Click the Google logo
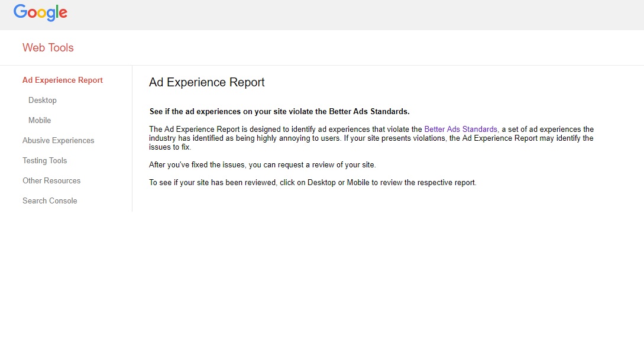 tap(40, 12)
